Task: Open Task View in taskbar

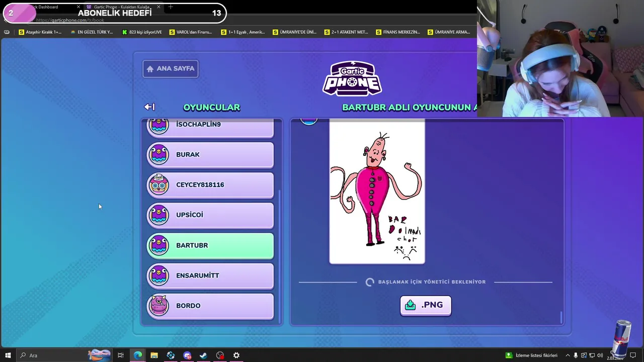Action: coord(121,355)
